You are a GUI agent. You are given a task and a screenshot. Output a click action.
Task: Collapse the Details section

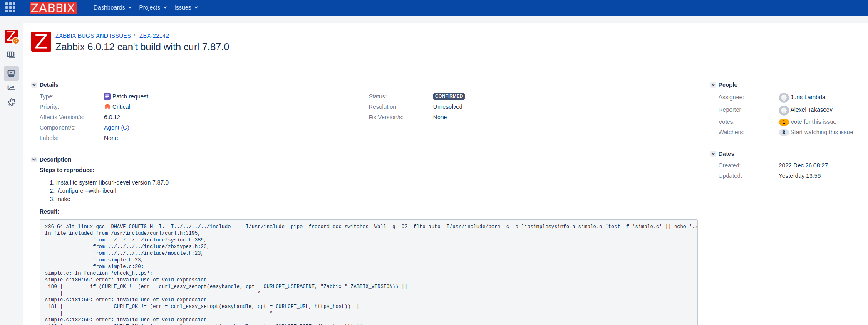34,85
